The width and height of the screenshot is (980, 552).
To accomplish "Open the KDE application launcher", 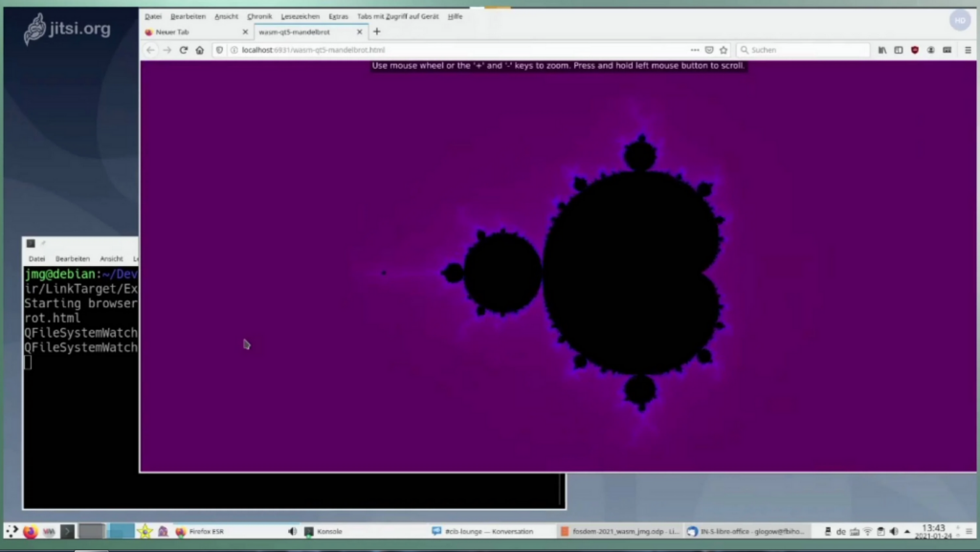I will coord(11,531).
